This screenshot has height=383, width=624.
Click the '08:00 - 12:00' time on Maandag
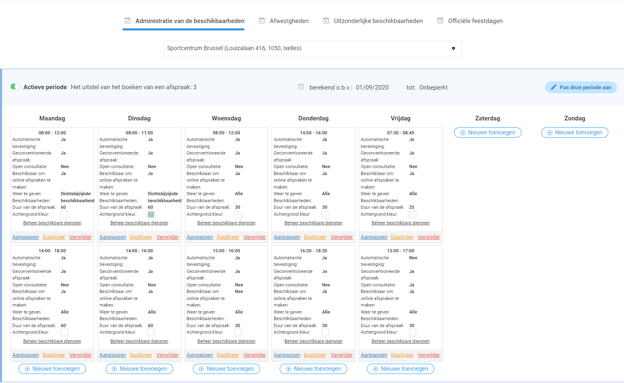click(x=52, y=133)
